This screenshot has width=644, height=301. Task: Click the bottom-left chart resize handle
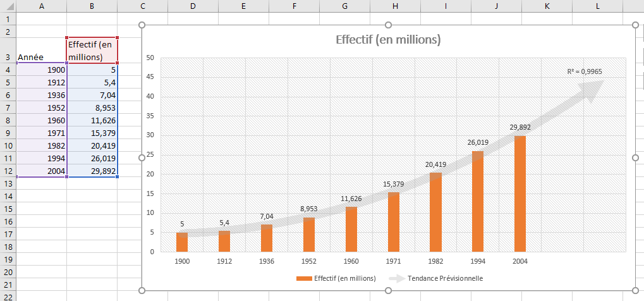click(142, 291)
